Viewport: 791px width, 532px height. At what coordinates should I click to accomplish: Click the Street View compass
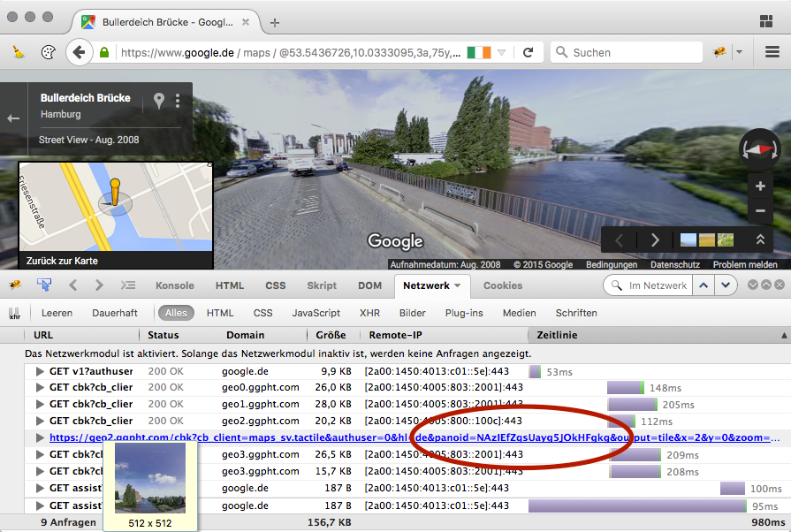click(760, 149)
